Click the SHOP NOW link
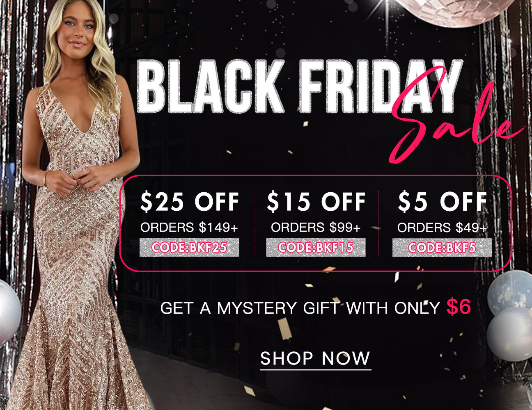 (315, 359)
